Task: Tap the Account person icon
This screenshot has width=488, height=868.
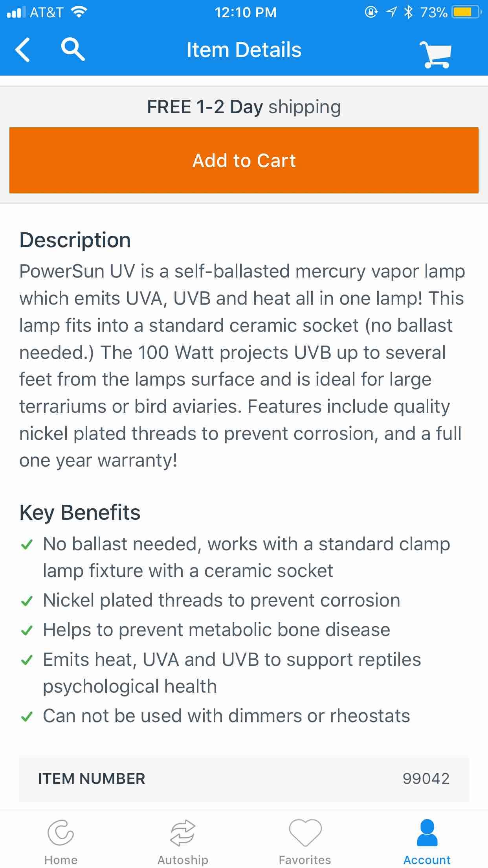Action: [x=427, y=832]
